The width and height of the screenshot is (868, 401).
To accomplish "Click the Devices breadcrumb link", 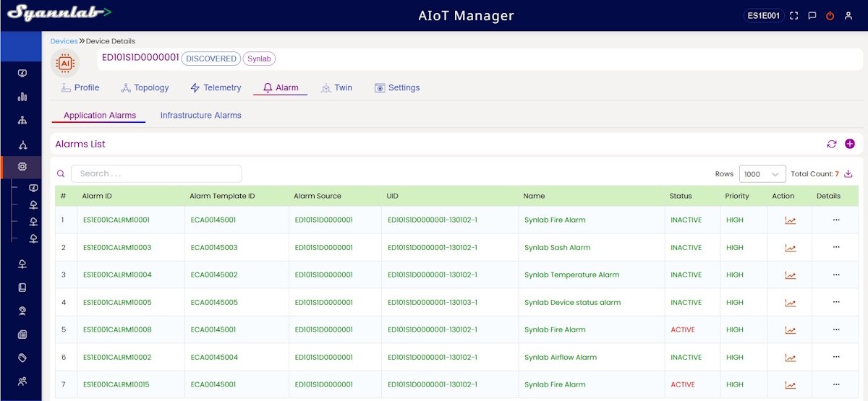I will point(64,41).
